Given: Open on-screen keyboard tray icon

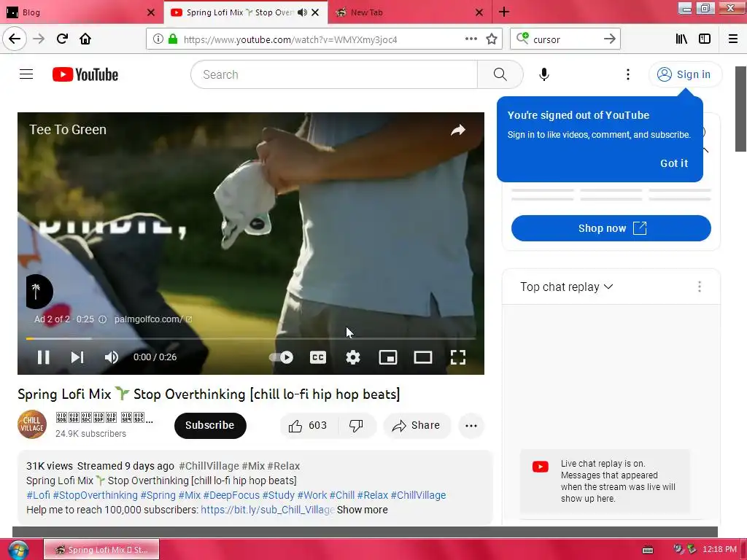Looking at the screenshot, I should 648,550.
